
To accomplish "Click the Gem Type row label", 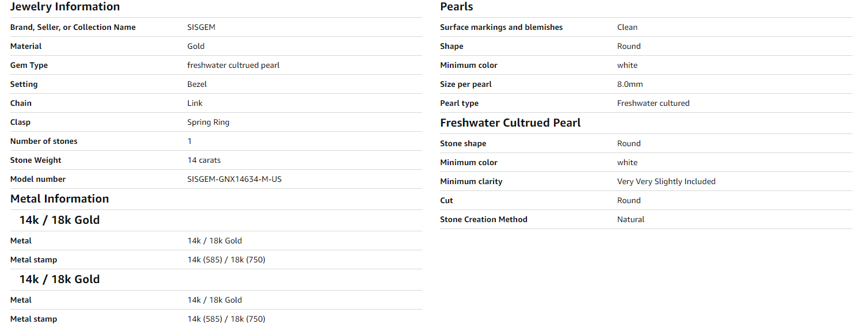I will [29, 65].
